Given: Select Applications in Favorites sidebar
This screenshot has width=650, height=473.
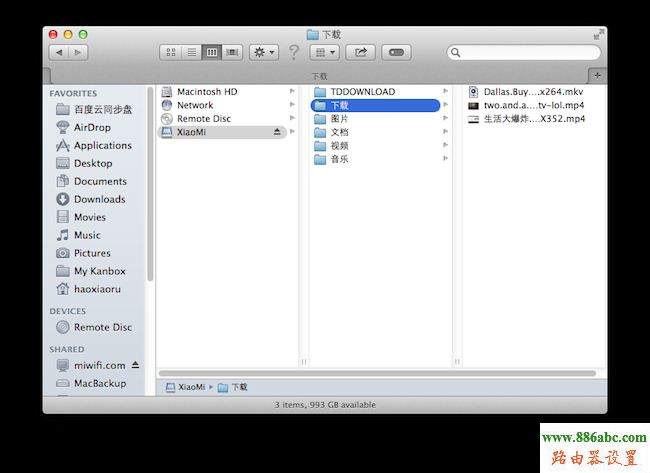Looking at the screenshot, I should pyautogui.click(x=102, y=145).
